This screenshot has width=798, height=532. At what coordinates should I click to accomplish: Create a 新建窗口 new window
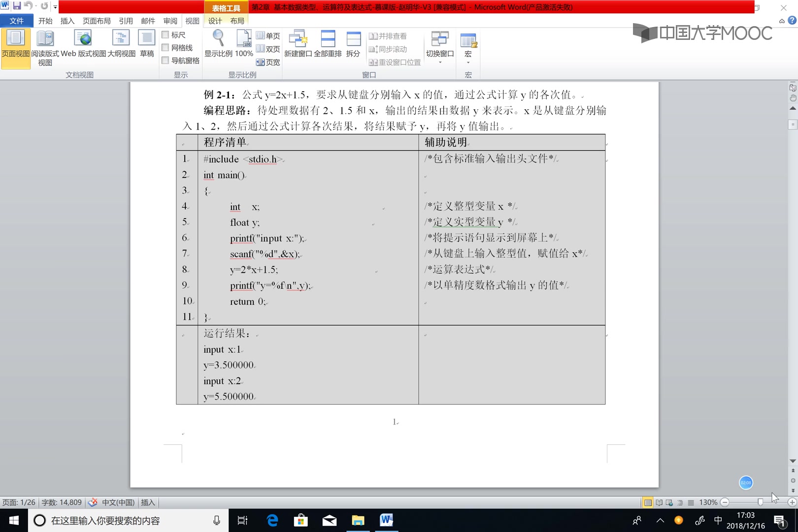click(x=298, y=44)
